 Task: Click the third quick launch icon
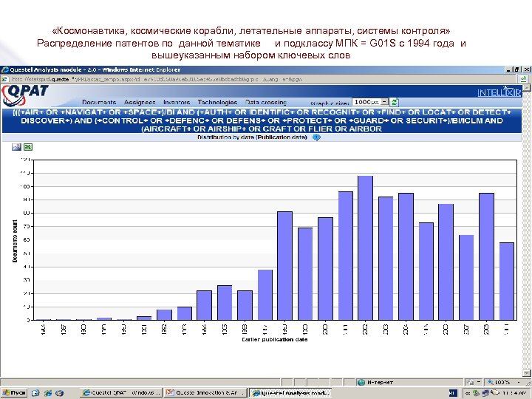point(59,393)
